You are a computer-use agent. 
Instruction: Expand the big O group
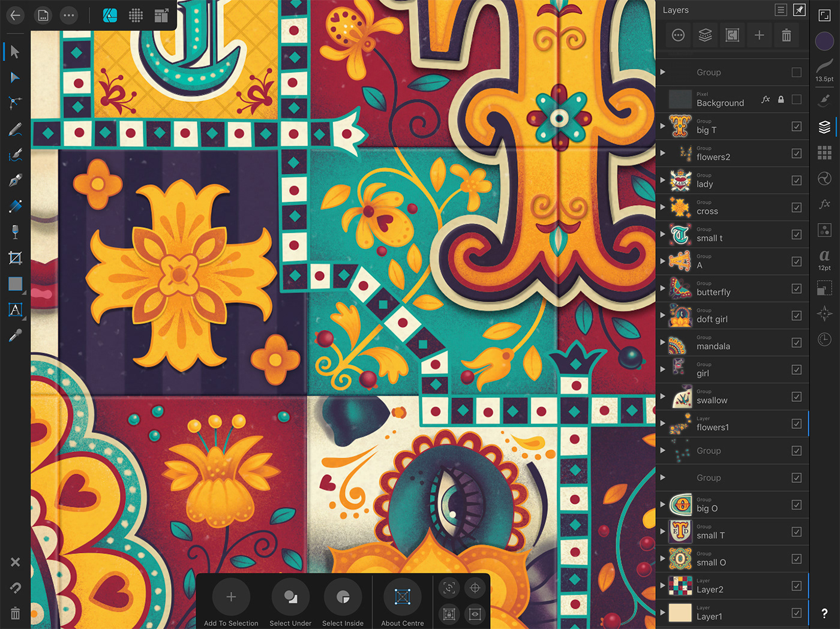point(662,504)
